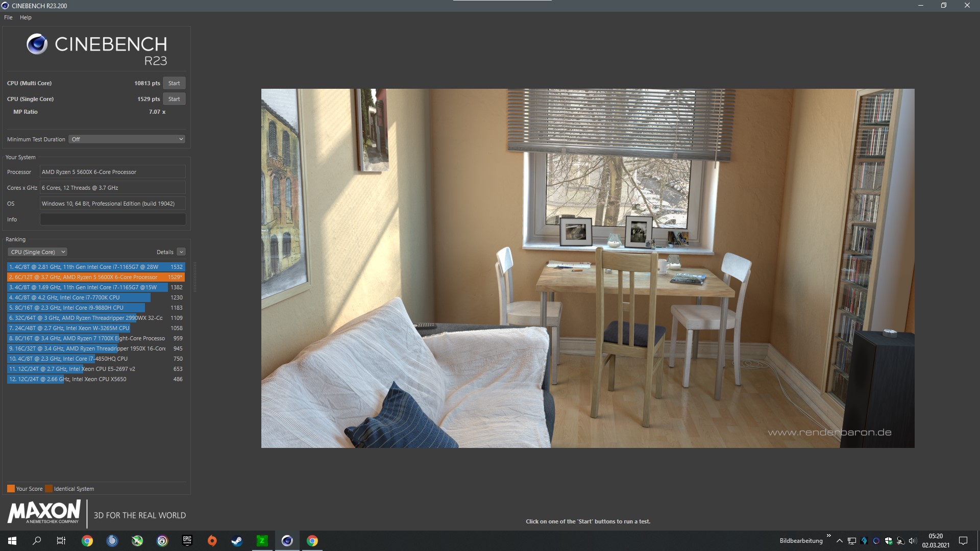The height and width of the screenshot is (551, 980).
Task: Click the Ubisoft Connect taskbar icon
Action: pyautogui.click(x=162, y=541)
